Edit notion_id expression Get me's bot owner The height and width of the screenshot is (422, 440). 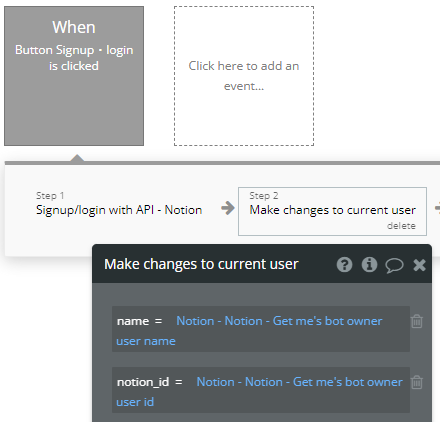pyautogui.click(x=299, y=382)
